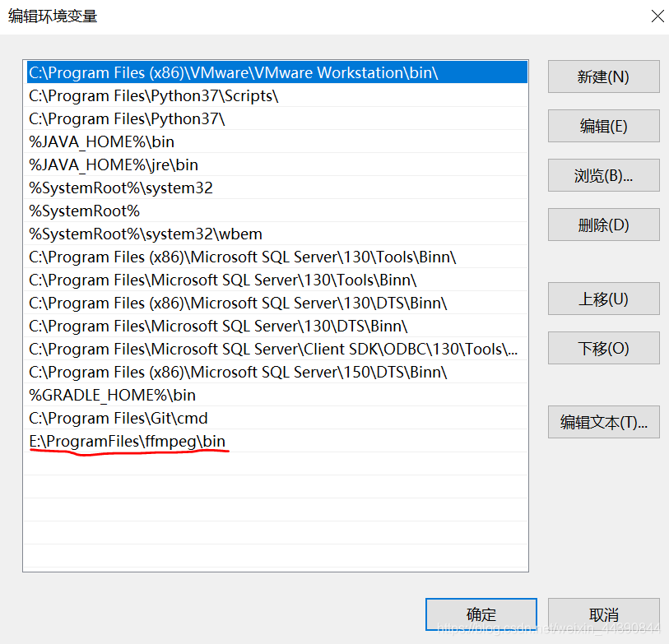Screen dimensions: 669x644
Task: Select the %JAVA_HOME%\jre\bin entry
Action: point(276,164)
